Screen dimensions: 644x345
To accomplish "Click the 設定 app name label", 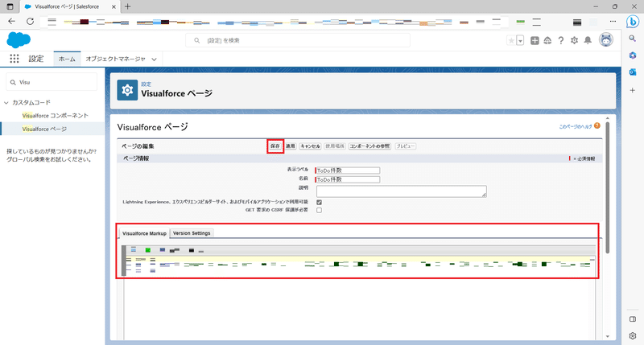I will (36, 59).
